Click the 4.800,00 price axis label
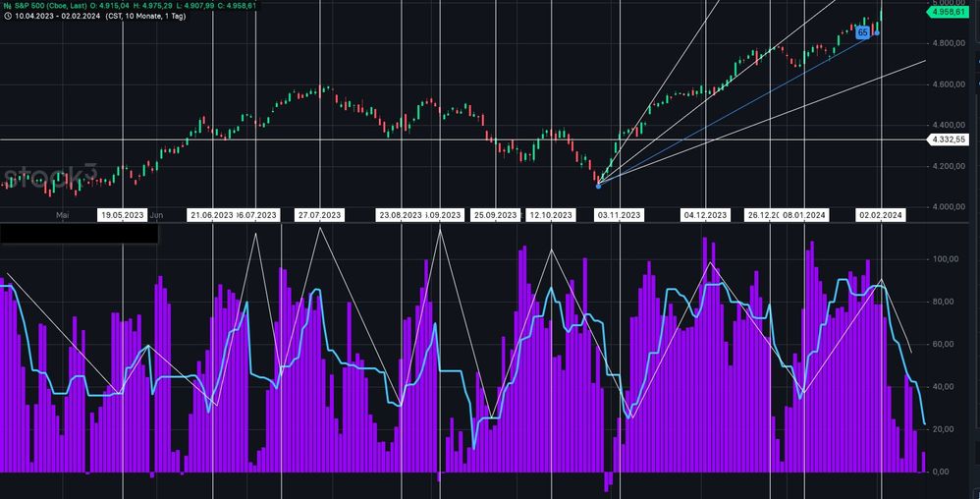 [947, 43]
